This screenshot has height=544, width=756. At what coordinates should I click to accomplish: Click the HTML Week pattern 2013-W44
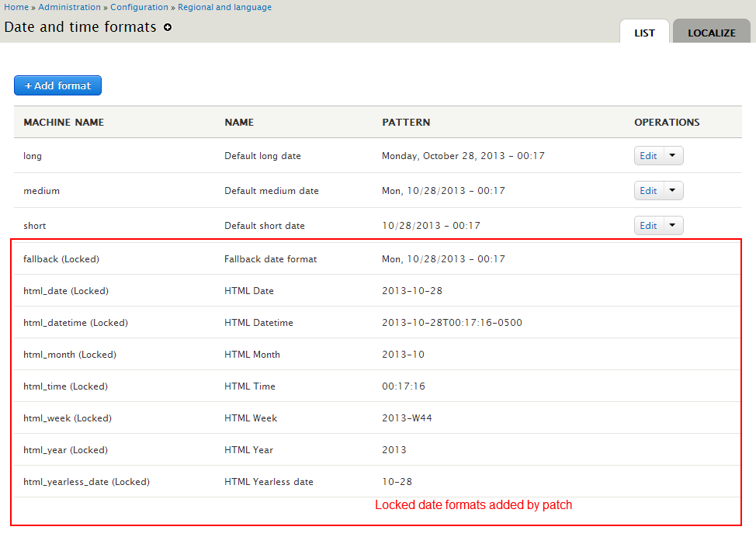click(x=407, y=418)
